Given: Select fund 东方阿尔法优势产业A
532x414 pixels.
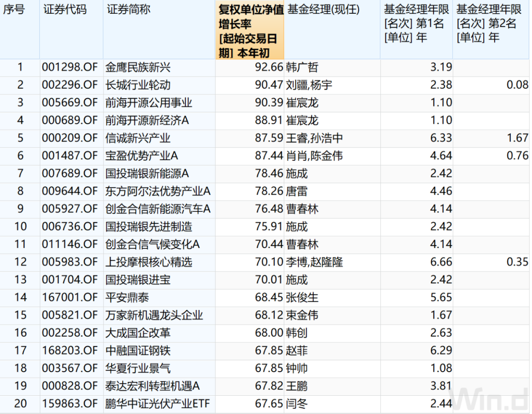Looking at the screenshot, I should pos(158,191).
